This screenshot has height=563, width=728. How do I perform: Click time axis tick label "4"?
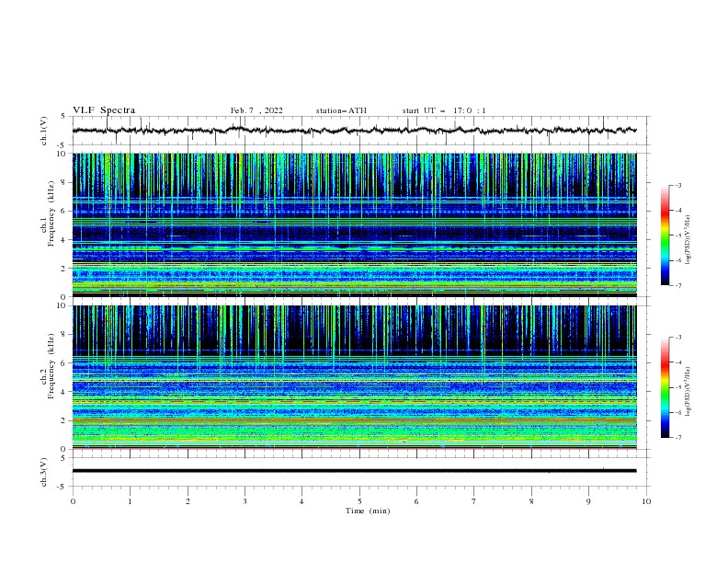pos(301,501)
